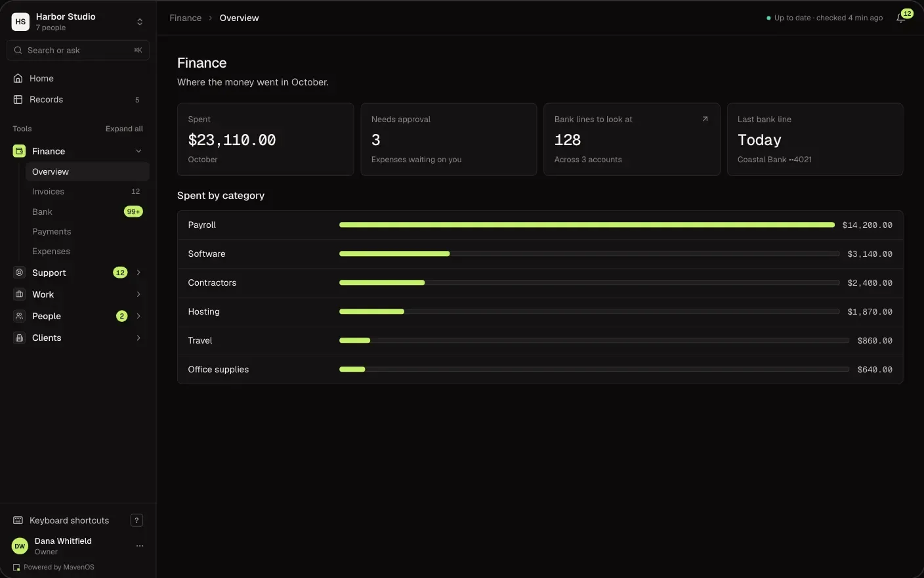Click the Support tool icon
The width and height of the screenshot is (924, 578).
coord(19,273)
